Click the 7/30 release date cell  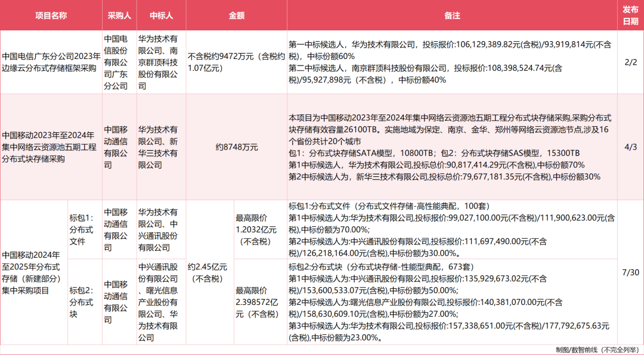[631, 272]
